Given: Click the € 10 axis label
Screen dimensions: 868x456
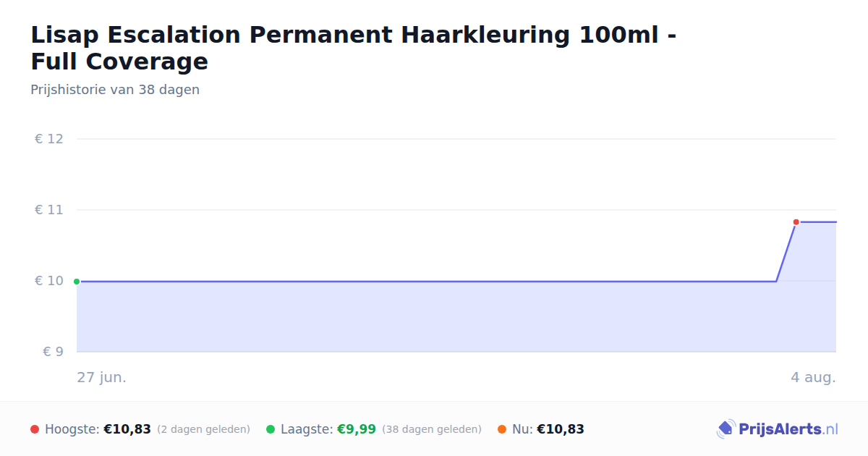Looking at the screenshot, I should pos(49,281).
